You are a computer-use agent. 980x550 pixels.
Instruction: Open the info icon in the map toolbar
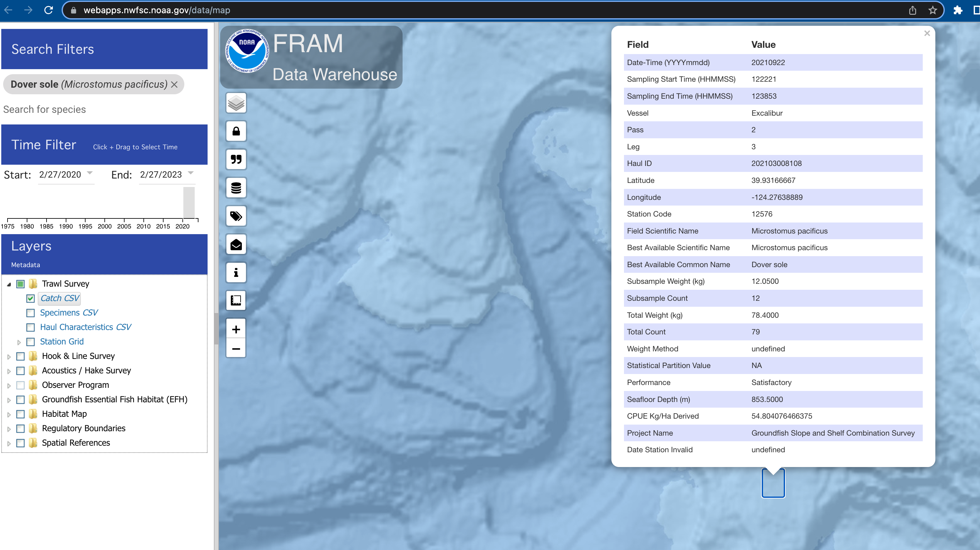pyautogui.click(x=236, y=272)
